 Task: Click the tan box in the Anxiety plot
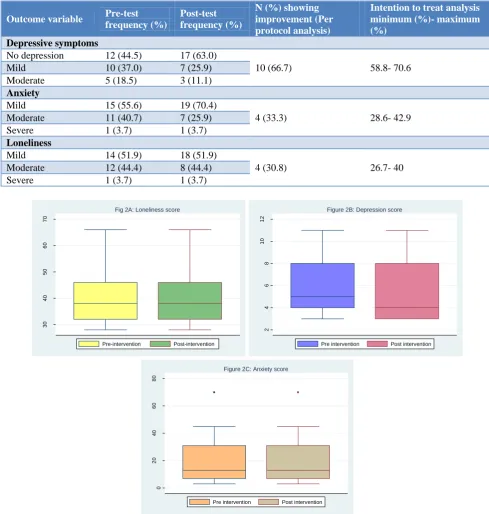[298, 462]
